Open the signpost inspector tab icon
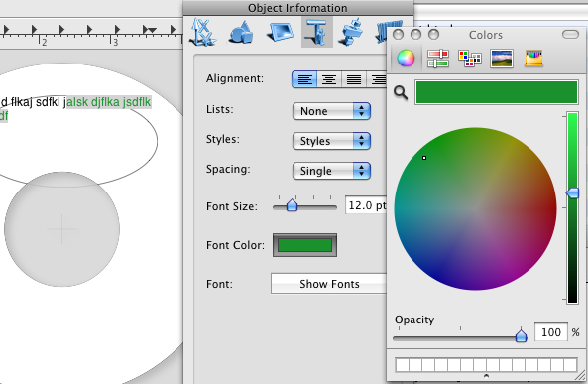This screenshot has width=588, height=384. pos(351,33)
